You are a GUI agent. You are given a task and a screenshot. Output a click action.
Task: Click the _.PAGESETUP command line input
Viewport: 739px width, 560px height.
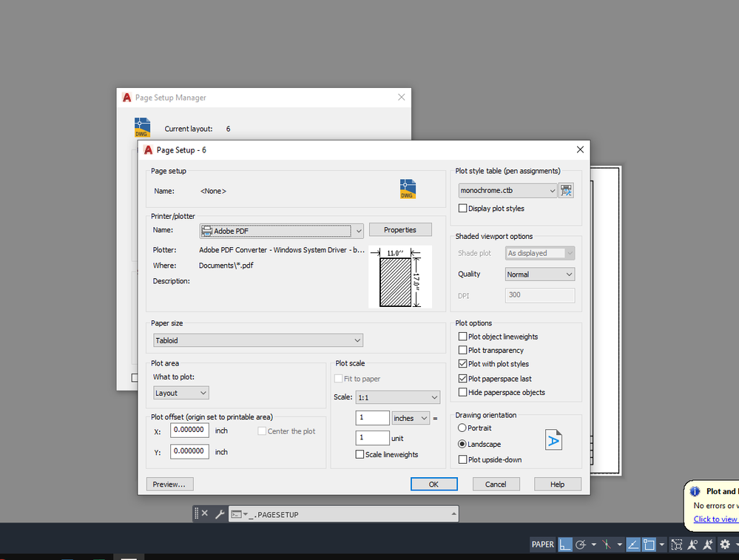[x=343, y=514]
